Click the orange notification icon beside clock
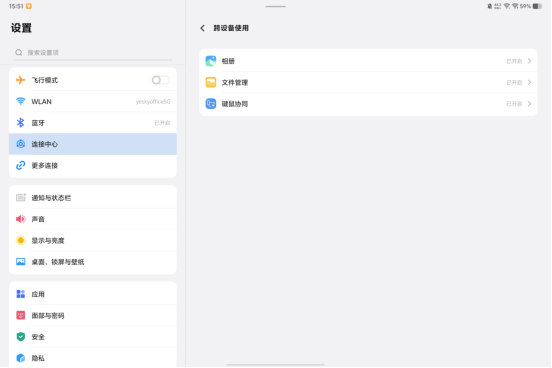Viewport: 552px width, 368px height. [29, 6]
